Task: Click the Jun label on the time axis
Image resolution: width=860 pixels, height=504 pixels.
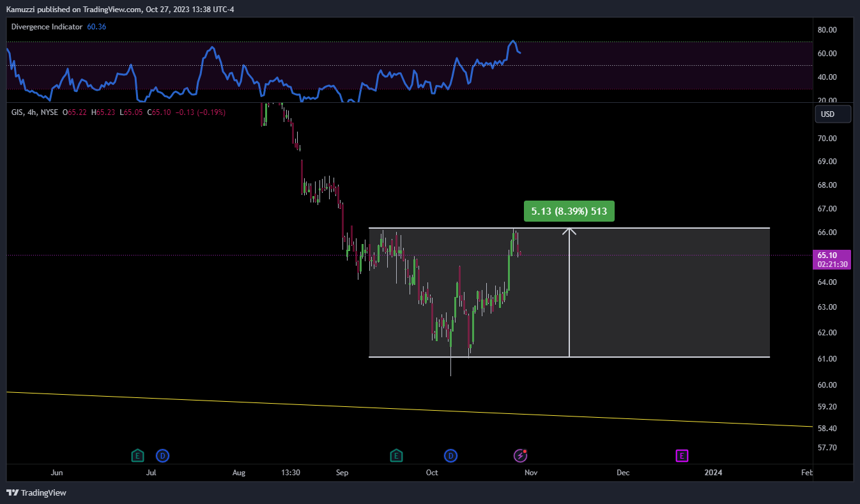Action: (57, 473)
